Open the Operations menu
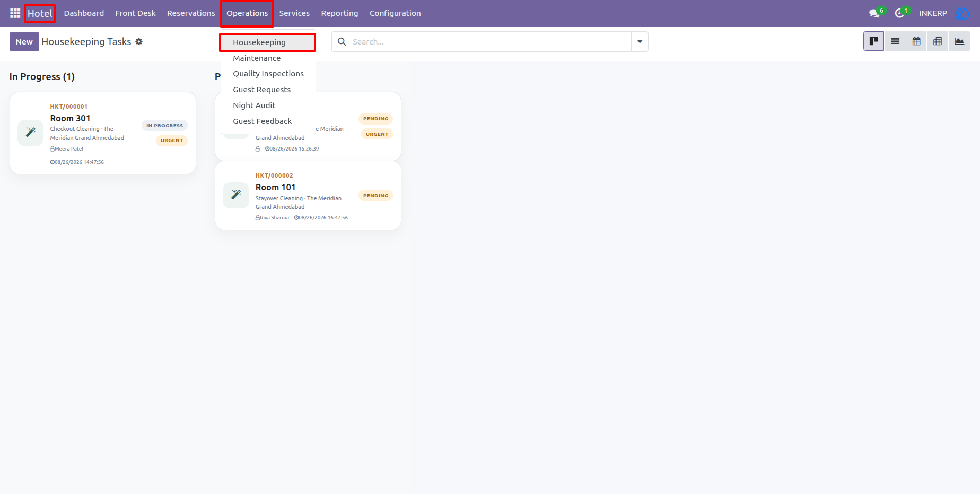 pyautogui.click(x=247, y=13)
